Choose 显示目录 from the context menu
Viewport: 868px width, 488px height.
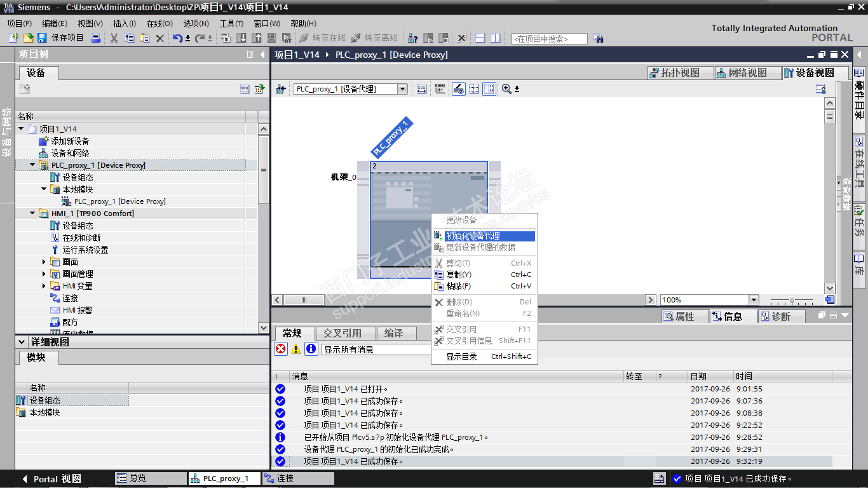(x=484, y=356)
